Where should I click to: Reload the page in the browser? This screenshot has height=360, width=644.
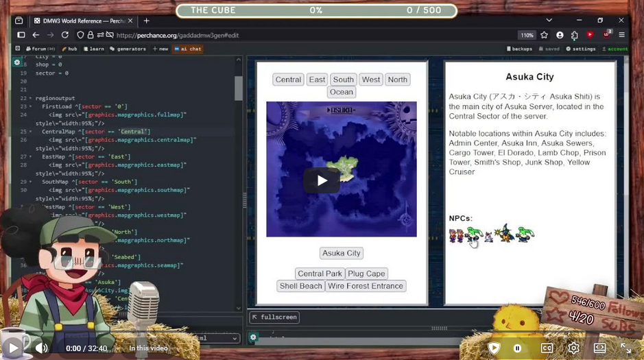click(x=65, y=35)
